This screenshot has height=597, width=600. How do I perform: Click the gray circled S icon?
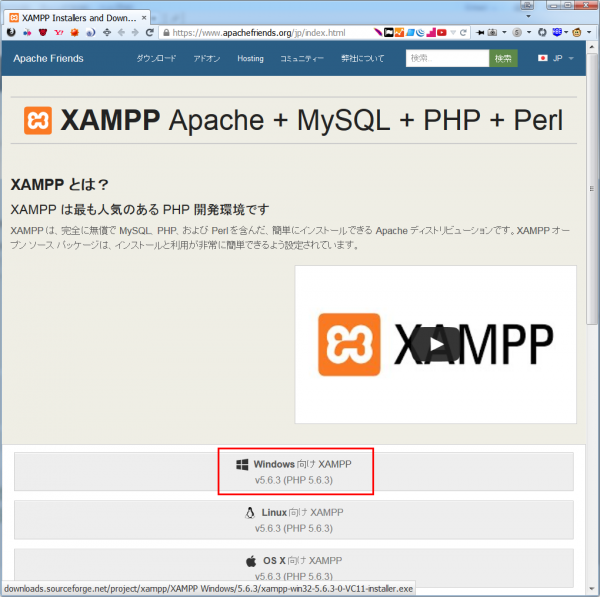pyautogui.click(x=517, y=33)
